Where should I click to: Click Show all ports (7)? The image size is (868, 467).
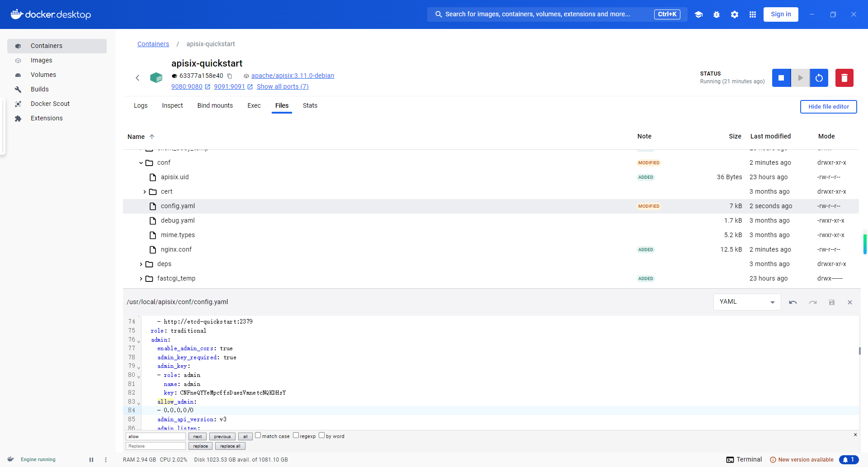pyautogui.click(x=283, y=87)
